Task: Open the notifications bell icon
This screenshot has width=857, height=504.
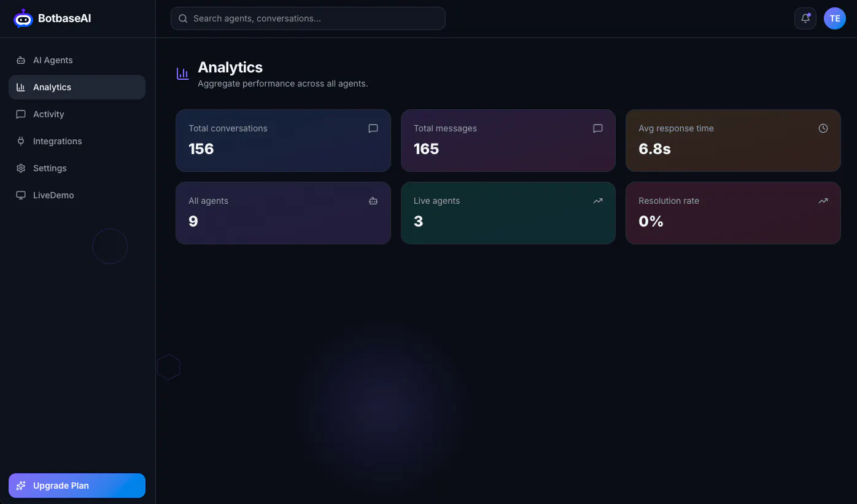Action: point(805,18)
